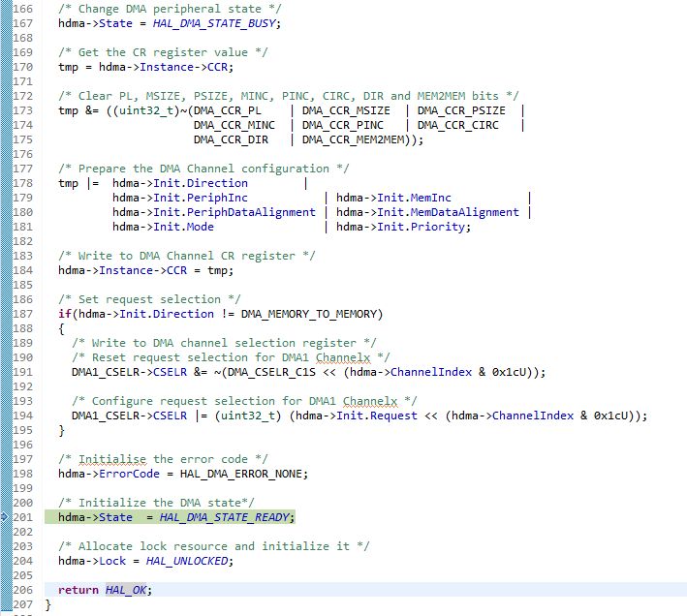Click the closing brace on line 207
The image size is (687, 616).
click(47, 604)
